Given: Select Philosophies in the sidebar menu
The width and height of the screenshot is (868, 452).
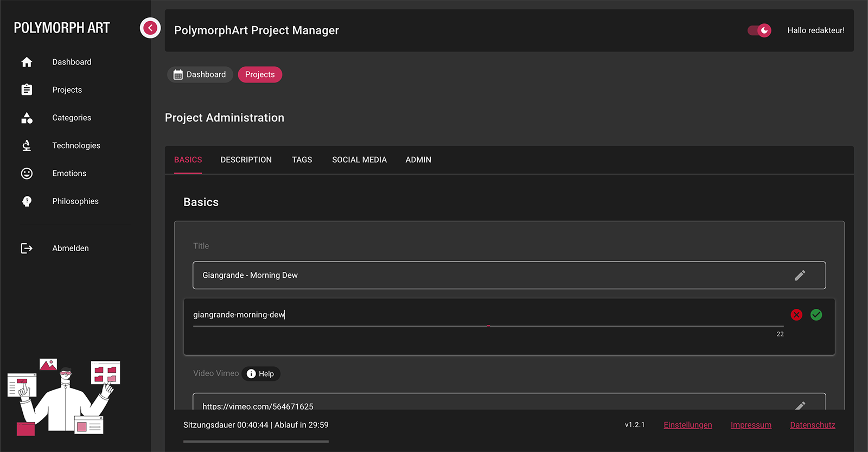Looking at the screenshot, I should [75, 201].
